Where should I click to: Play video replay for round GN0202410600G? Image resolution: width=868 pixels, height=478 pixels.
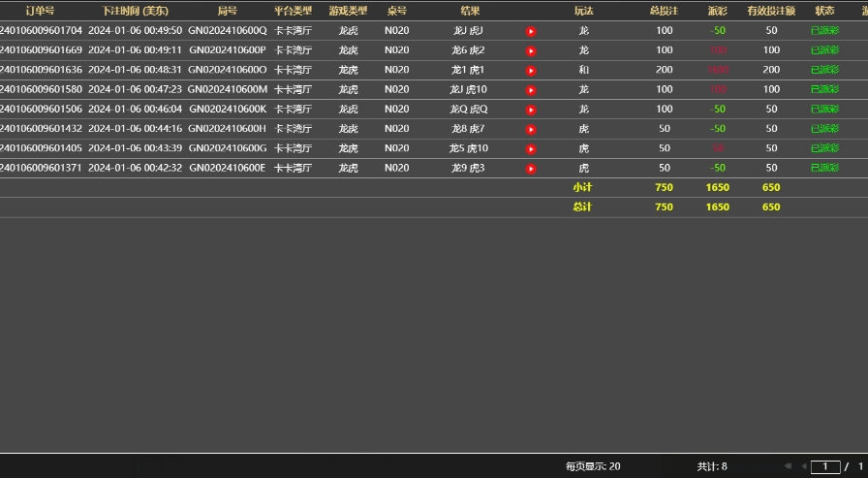531,149
